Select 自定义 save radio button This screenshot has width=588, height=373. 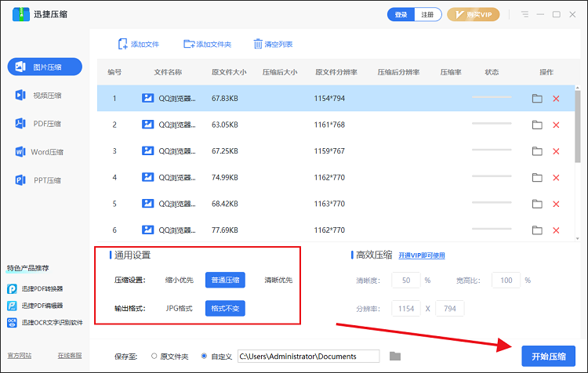(x=204, y=356)
